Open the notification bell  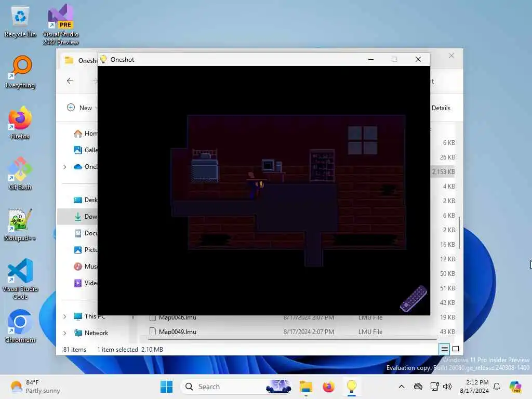point(497,387)
